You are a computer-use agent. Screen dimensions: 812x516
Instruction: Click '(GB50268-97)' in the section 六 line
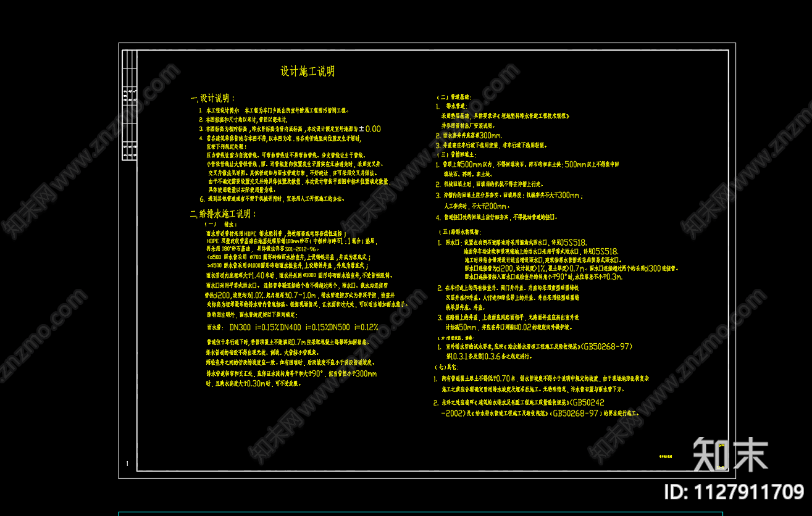point(608,347)
